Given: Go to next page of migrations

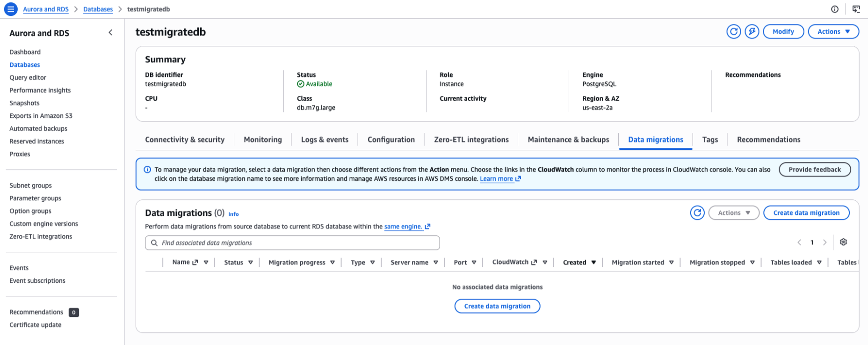Looking at the screenshot, I should tap(825, 242).
